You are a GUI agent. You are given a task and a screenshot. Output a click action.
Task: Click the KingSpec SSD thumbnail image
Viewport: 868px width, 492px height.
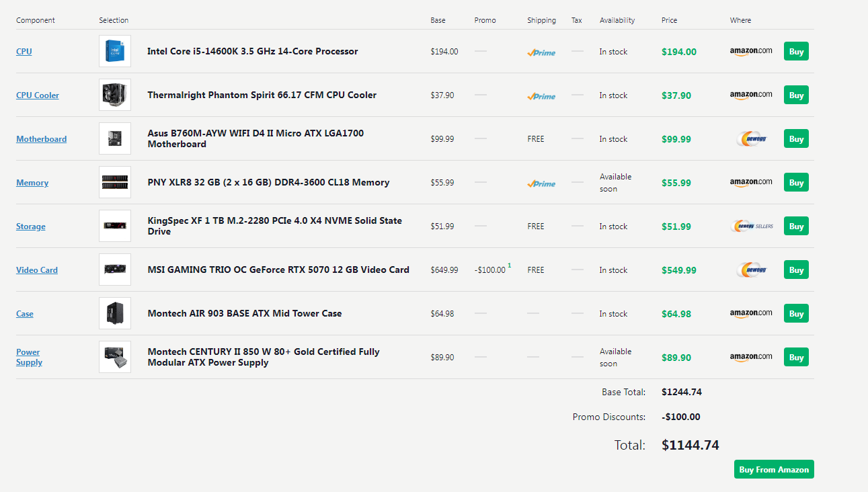tap(115, 226)
